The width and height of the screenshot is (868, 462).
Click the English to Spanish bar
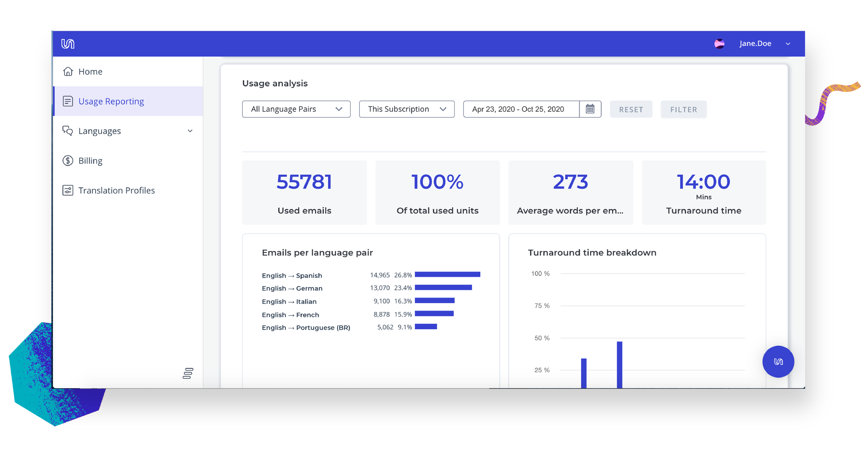[x=447, y=275]
